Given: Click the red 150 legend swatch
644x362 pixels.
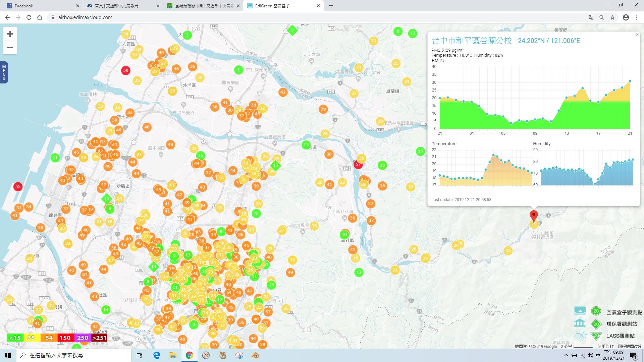Looking at the screenshot, I should [x=65, y=338].
